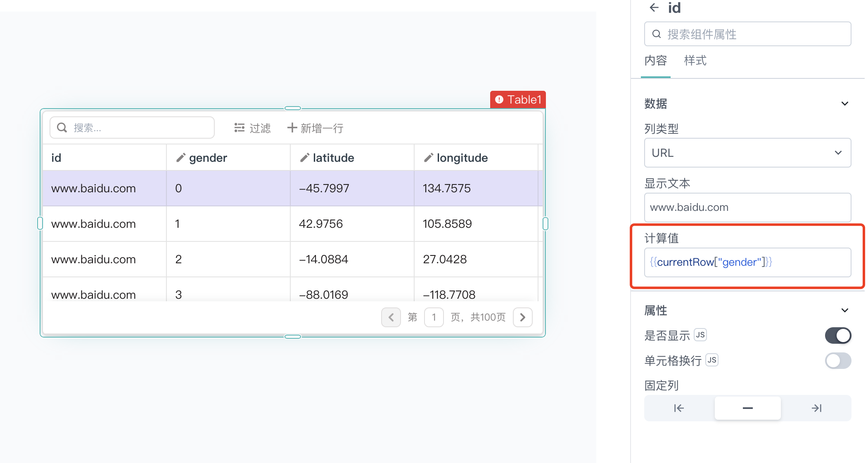Click the pencil icon on longitude column
This screenshot has height=463, width=868.
[x=428, y=158]
